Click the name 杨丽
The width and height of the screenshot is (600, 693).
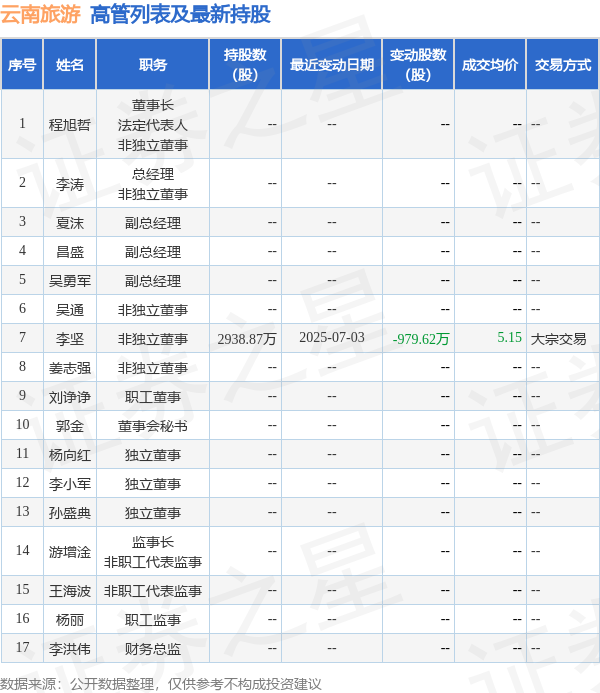(x=70, y=620)
